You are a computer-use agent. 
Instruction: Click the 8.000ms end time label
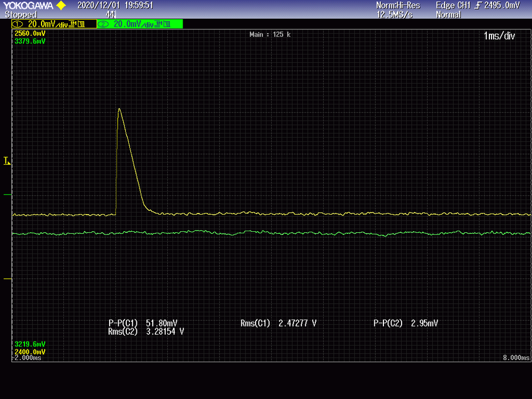[x=516, y=358]
